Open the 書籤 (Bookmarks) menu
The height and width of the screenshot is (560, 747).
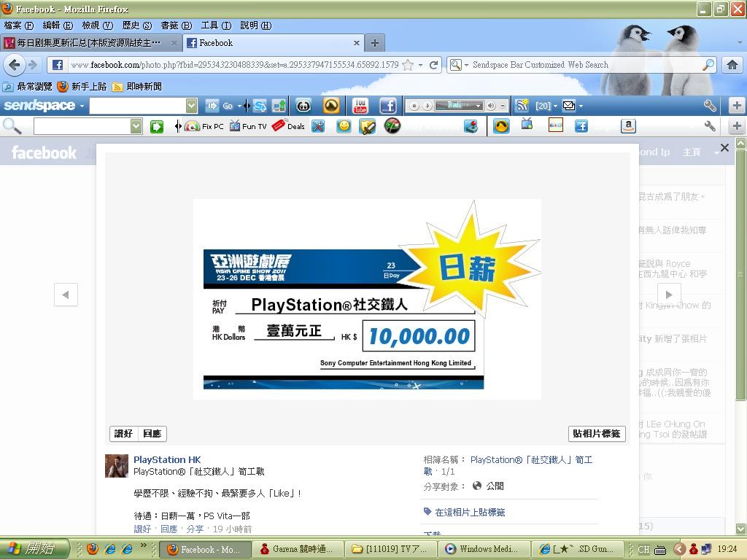177,26
